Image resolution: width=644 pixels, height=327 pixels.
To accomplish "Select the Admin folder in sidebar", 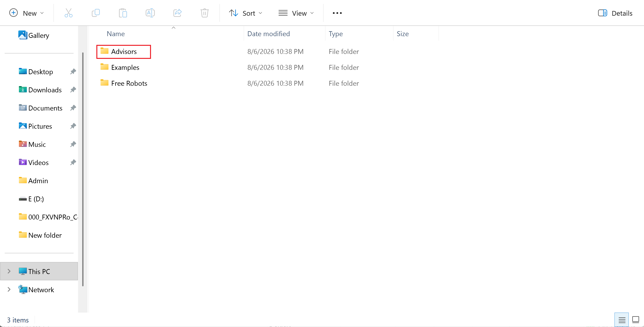I will [33, 181].
